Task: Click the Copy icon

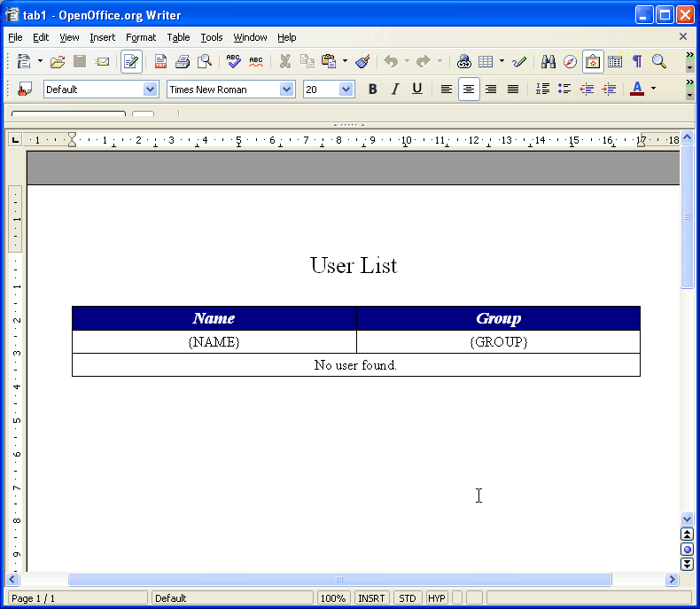Action: click(x=307, y=61)
